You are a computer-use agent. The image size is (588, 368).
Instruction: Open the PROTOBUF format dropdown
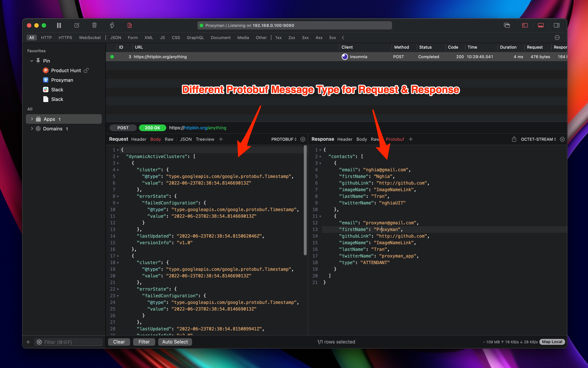(284, 139)
